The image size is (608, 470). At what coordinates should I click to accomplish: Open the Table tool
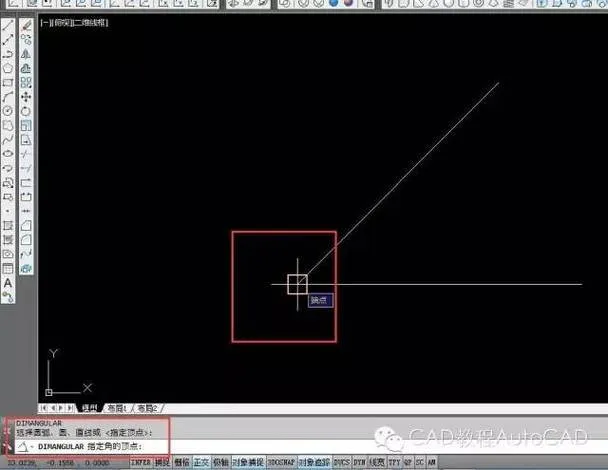point(8,268)
